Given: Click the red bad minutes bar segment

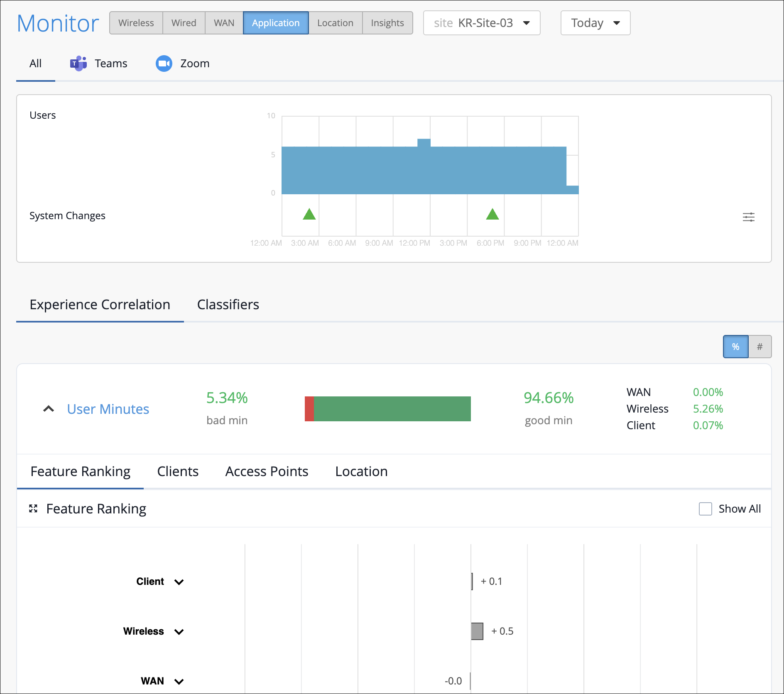Looking at the screenshot, I should pyautogui.click(x=309, y=409).
